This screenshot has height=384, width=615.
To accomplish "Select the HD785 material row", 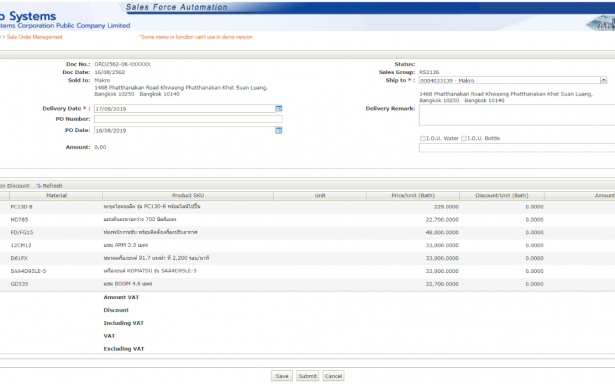I will click(308, 220).
